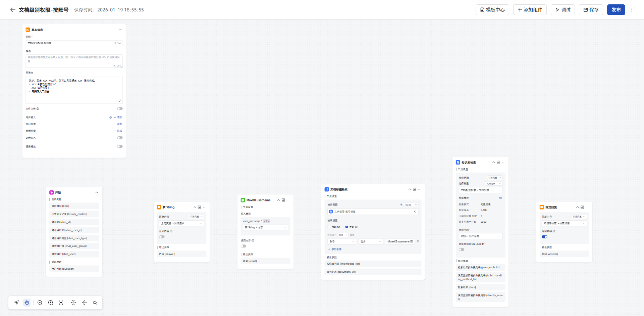Select the 自动 radio option
The image size is (644, 316).
[329, 227]
